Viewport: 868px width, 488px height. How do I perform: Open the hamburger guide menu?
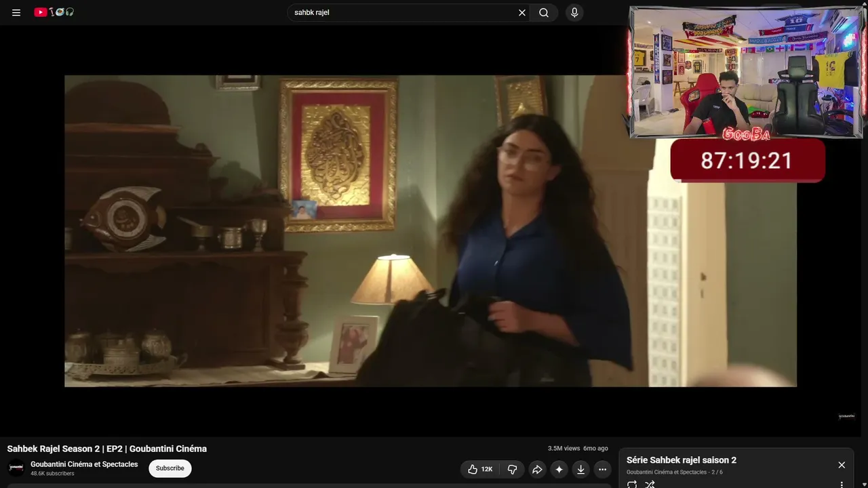[16, 12]
